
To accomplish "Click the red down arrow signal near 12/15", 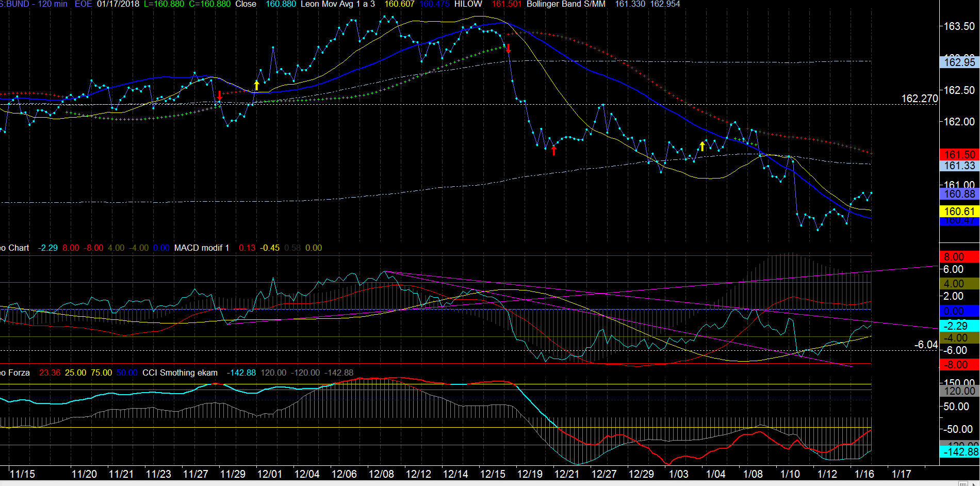I will tap(508, 48).
